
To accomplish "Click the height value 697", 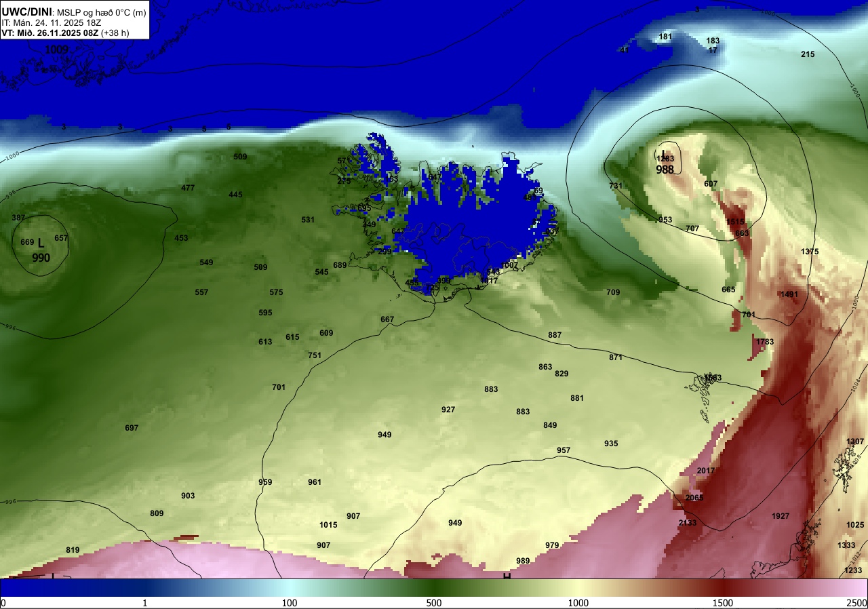I will (132, 428).
